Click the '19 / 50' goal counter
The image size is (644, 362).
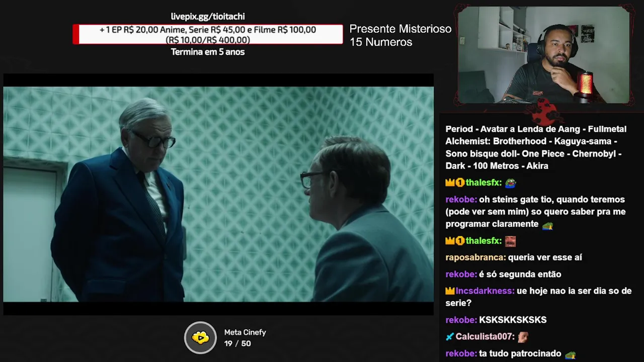pyautogui.click(x=237, y=343)
